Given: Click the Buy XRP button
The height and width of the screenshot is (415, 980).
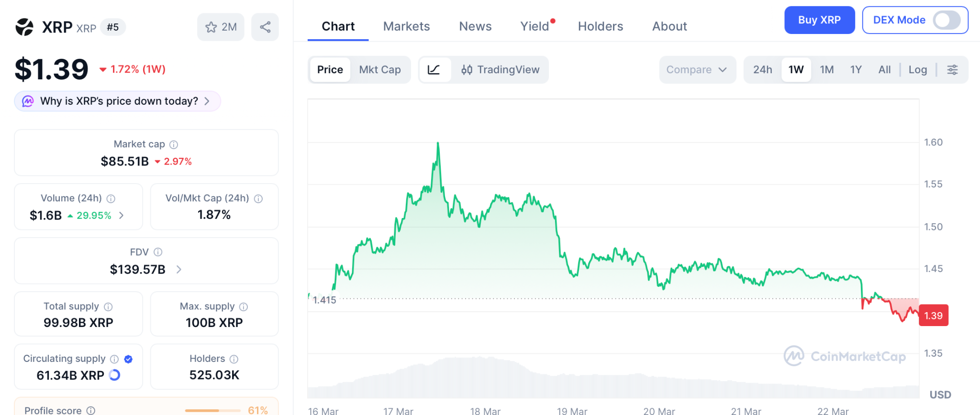Looking at the screenshot, I should (x=819, y=20).
